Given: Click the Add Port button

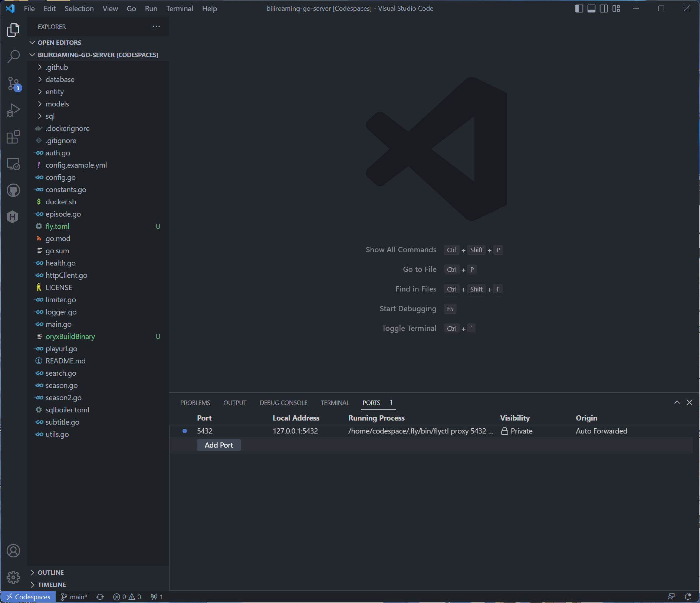Looking at the screenshot, I should pos(218,445).
